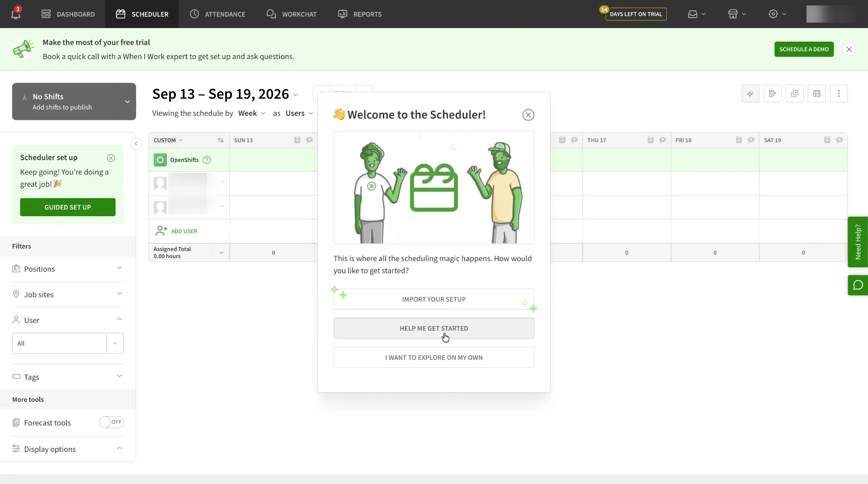
Task: Switch to the WorkChat tab
Action: (292, 14)
